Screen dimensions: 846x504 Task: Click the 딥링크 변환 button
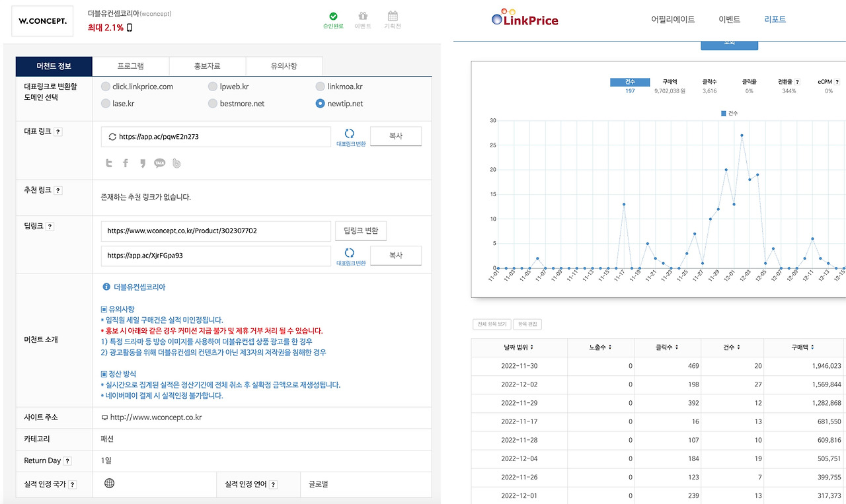point(361,231)
